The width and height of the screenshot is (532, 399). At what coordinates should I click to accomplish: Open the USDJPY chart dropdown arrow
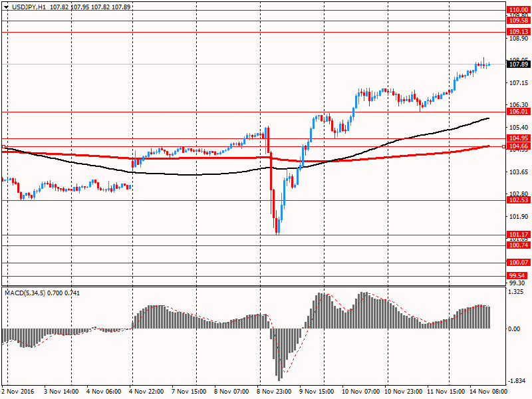6,7
